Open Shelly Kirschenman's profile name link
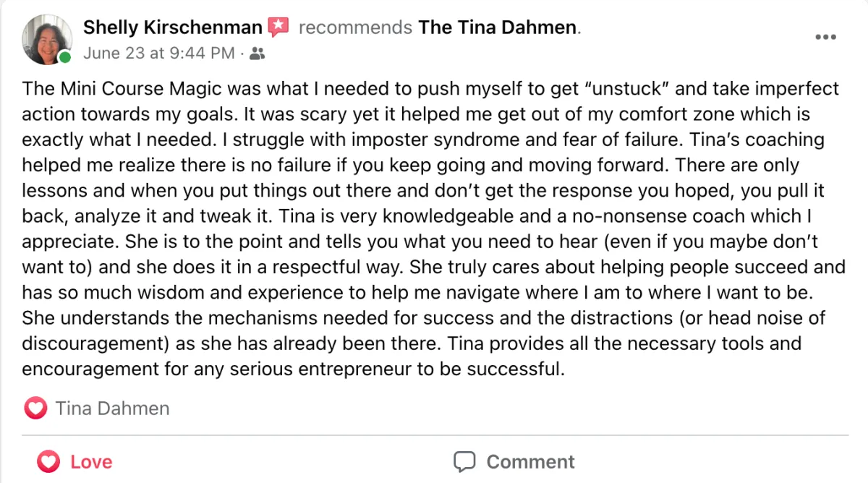 [x=172, y=27]
